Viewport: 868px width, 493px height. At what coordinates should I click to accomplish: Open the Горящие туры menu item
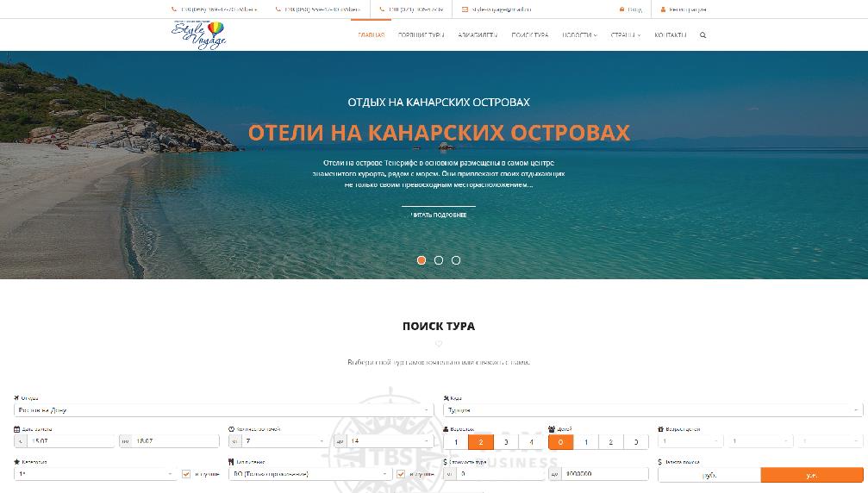(x=421, y=35)
